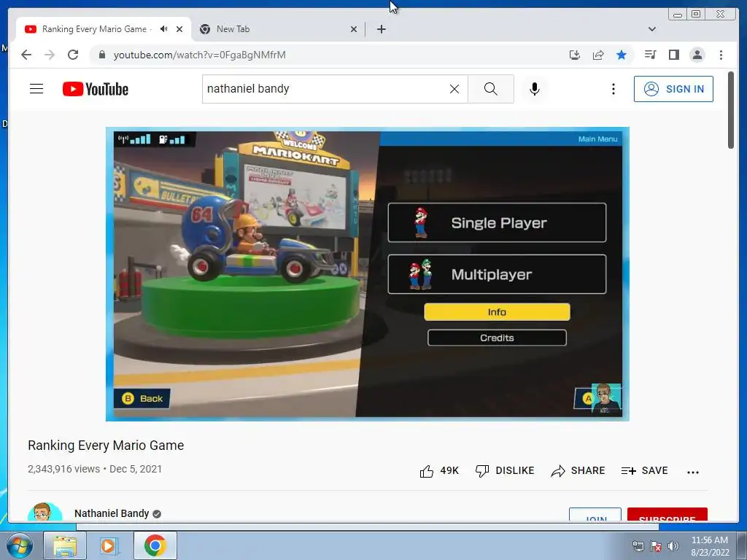The height and width of the screenshot is (560, 747).
Task: Click the 2,343,916 views text
Action: pos(64,469)
